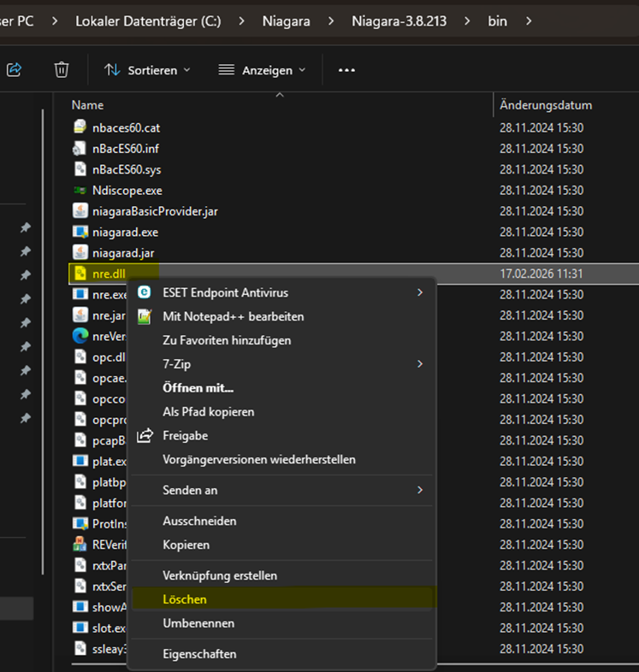Viewport: 639px width, 672px height.
Task: Open Eigenschaften from the context menu
Action: pyautogui.click(x=199, y=654)
